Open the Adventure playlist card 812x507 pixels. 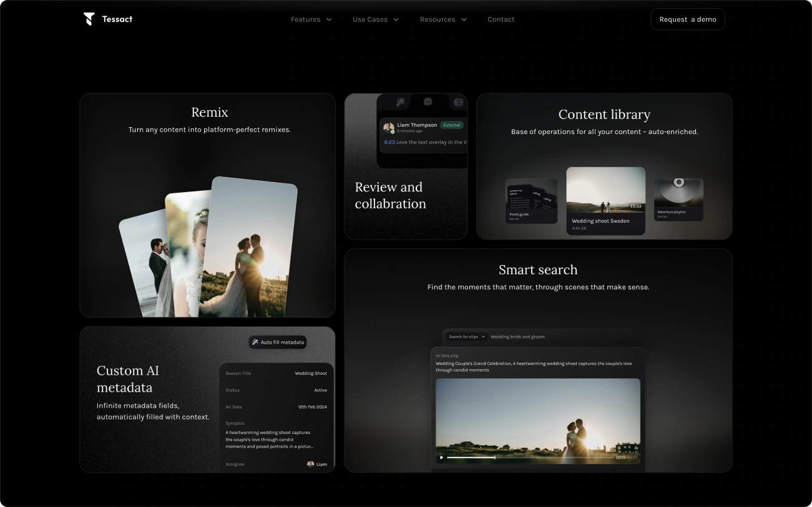point(678,200)
